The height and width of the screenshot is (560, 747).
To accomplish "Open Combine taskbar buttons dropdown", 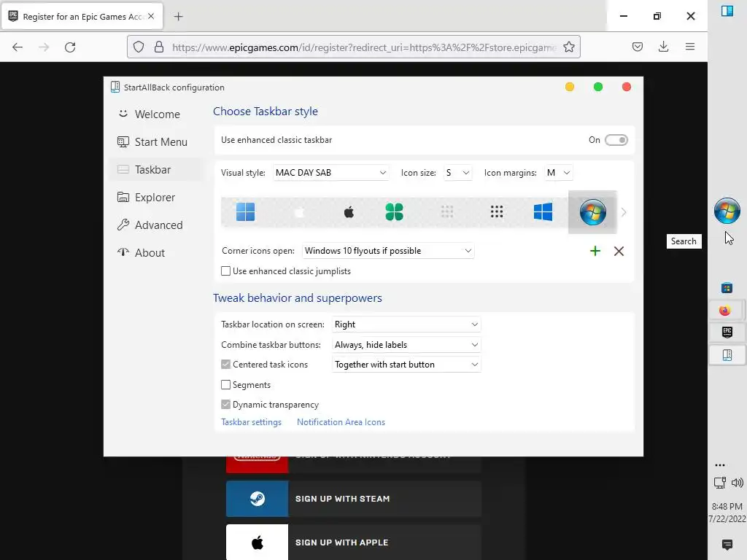I will click(406, 345).
